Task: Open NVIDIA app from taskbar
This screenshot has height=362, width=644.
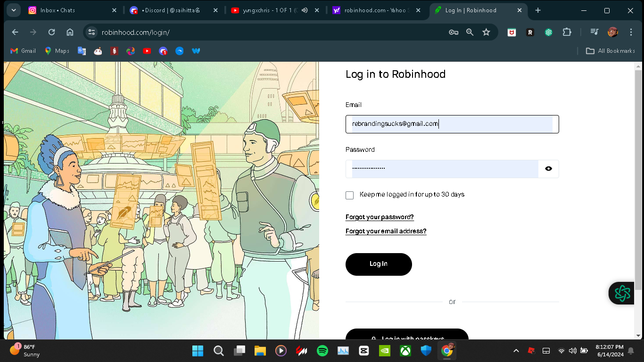Action: coord(385,351)
